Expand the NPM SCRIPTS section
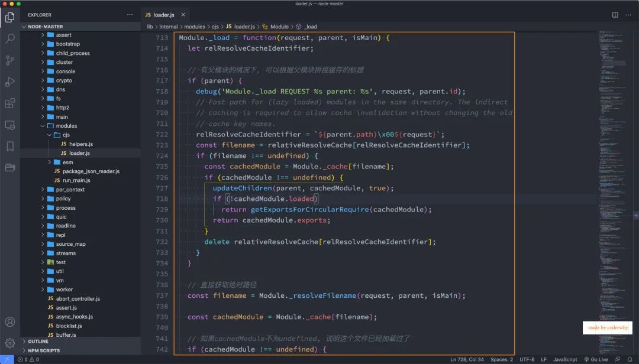 [80, 350]
